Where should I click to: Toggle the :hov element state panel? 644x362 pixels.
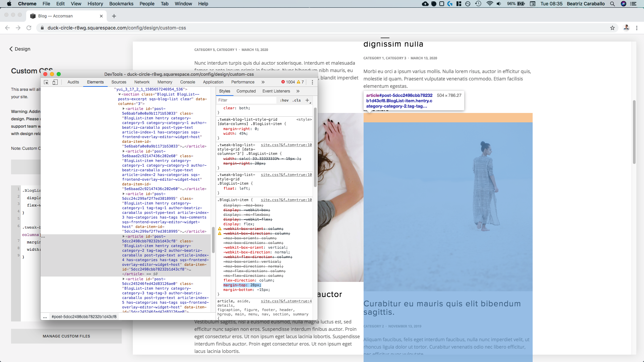[284, 100]
